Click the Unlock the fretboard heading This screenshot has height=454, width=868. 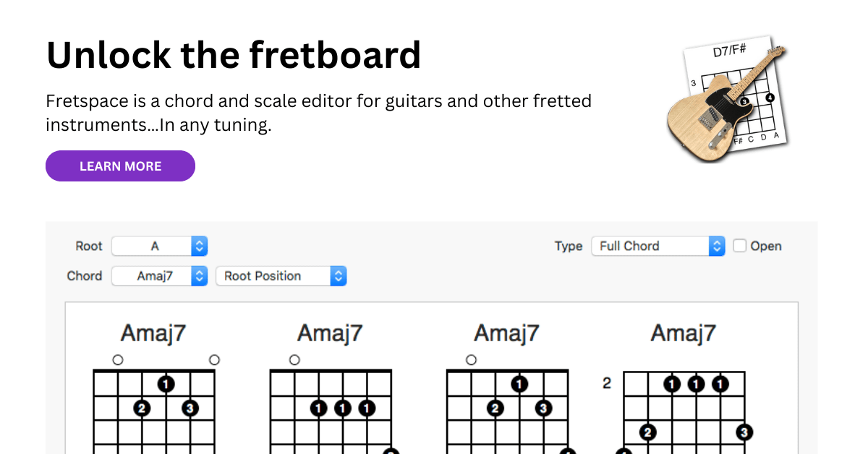[234, 54]
